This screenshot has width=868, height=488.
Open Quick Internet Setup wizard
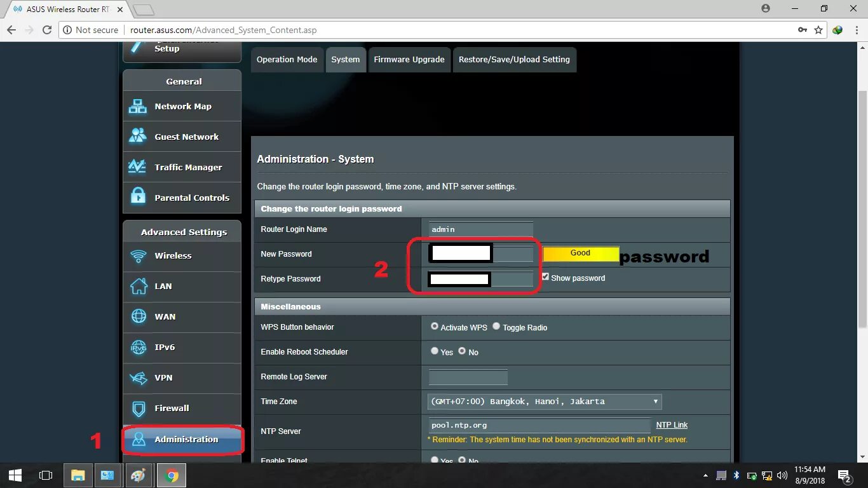click(x=182, y=51)
